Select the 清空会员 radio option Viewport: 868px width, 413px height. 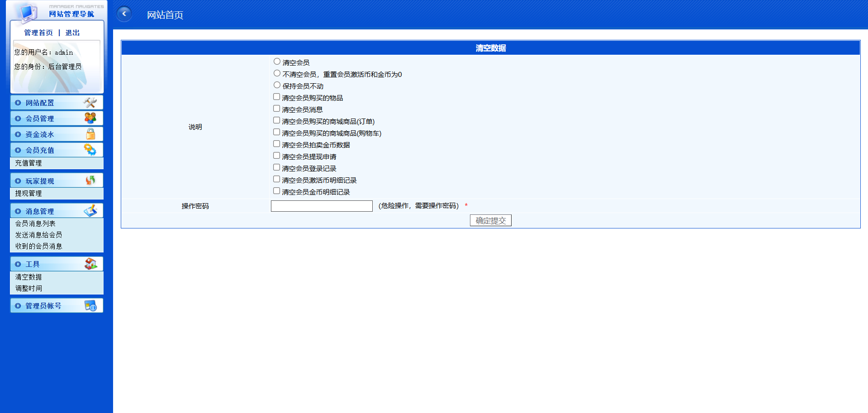pyautogui.click(x=277, y=62)
